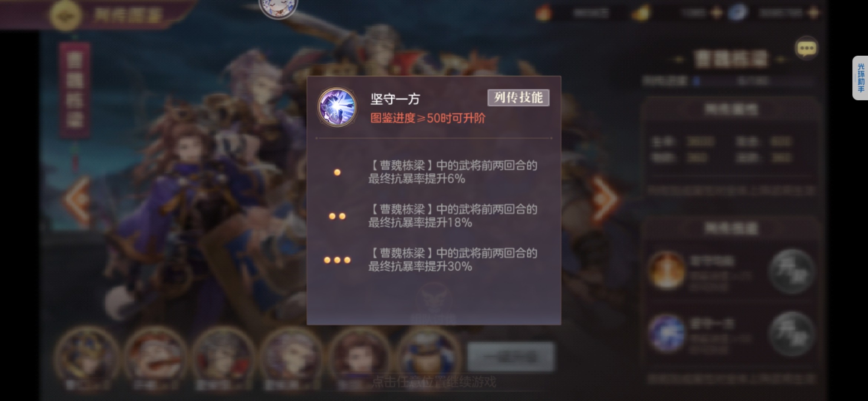
Task: Click the 列传技能 label button
Action: point(518,98)
